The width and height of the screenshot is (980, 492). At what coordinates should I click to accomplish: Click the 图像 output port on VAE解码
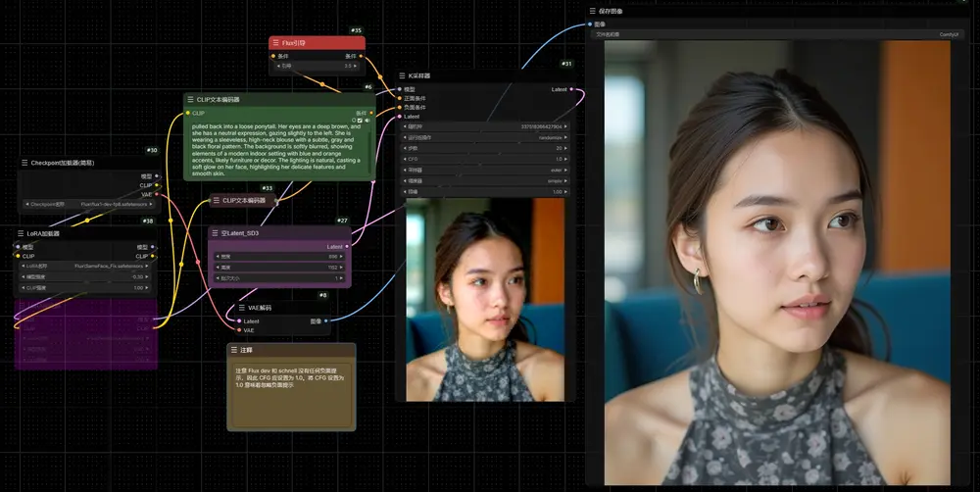[x=326, y=321]
